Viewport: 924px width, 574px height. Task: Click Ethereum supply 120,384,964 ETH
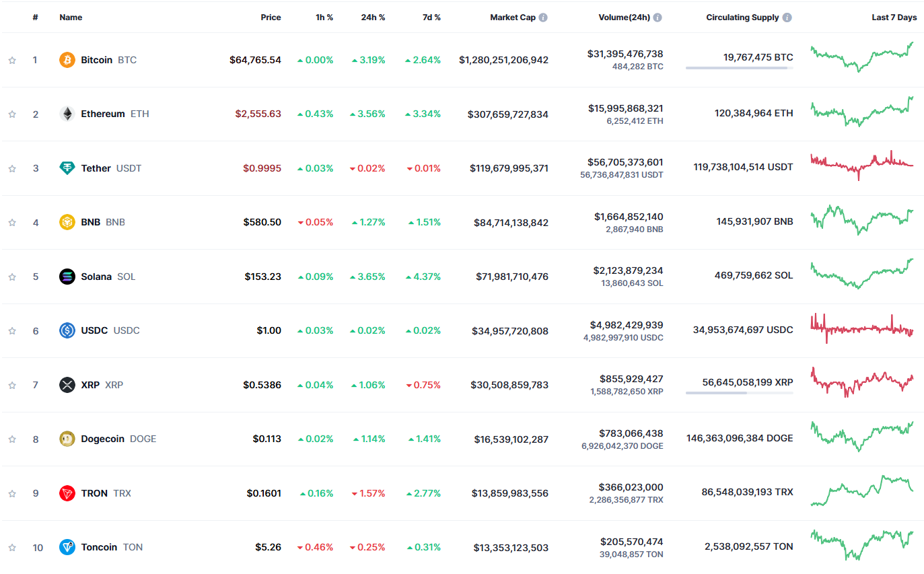(x=754, y=113)
